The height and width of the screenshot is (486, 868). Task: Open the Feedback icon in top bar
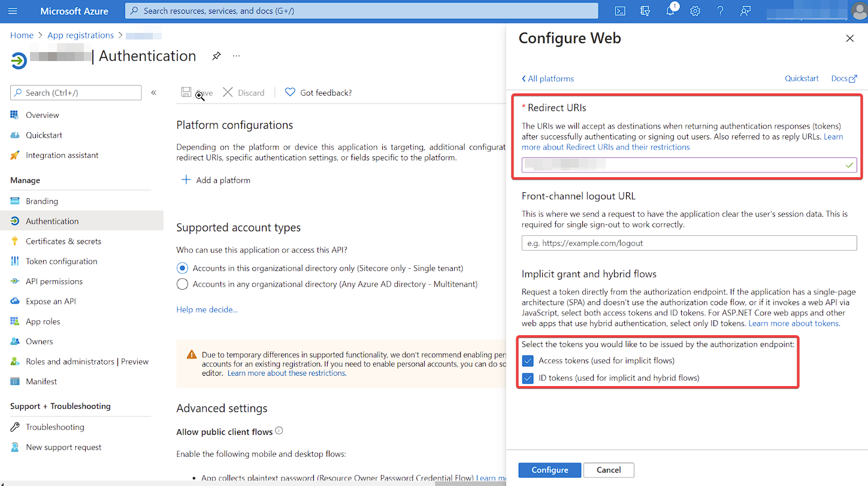745,11
